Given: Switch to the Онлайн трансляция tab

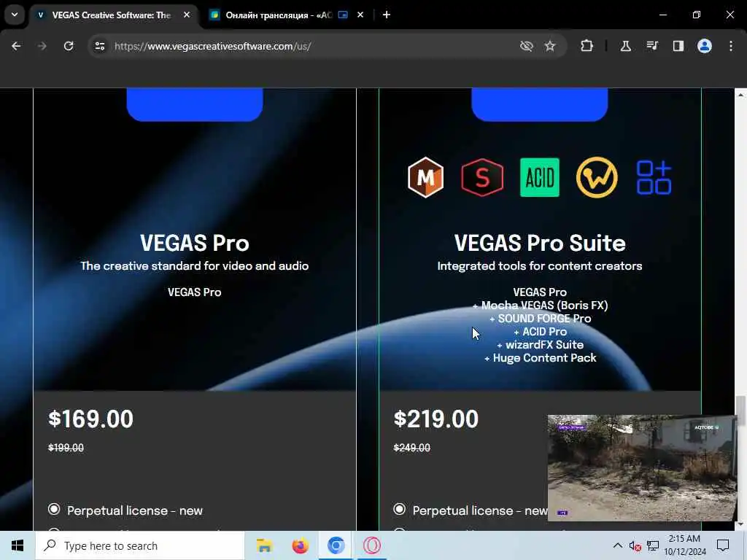Looking at the screenshot, I should (279, 15).
